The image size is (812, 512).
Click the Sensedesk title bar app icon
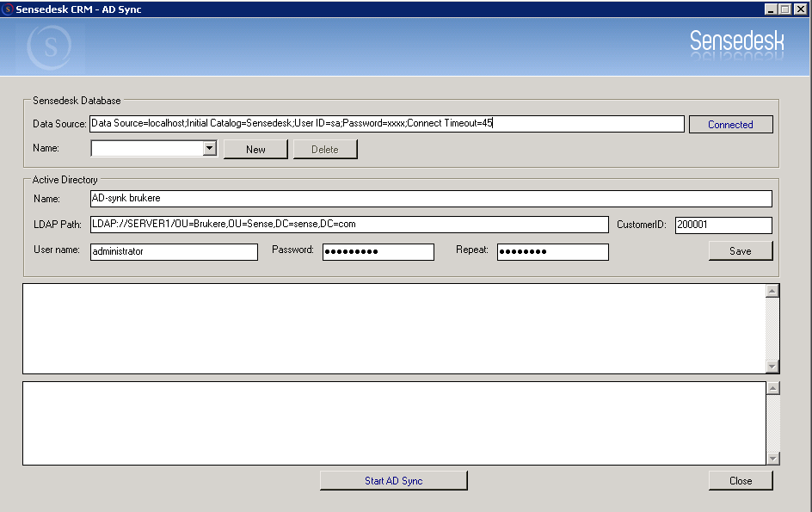(x=7, y=9)
